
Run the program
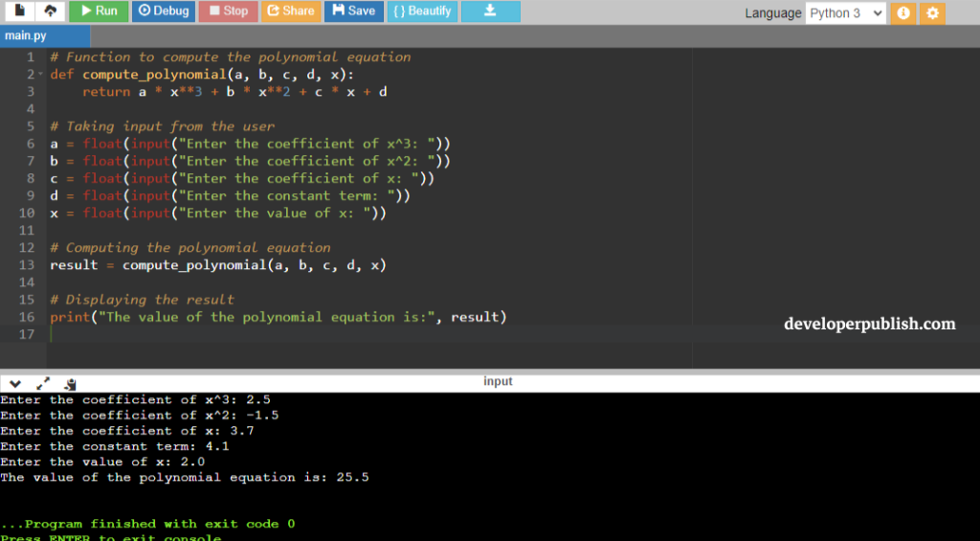pos(99,11)
